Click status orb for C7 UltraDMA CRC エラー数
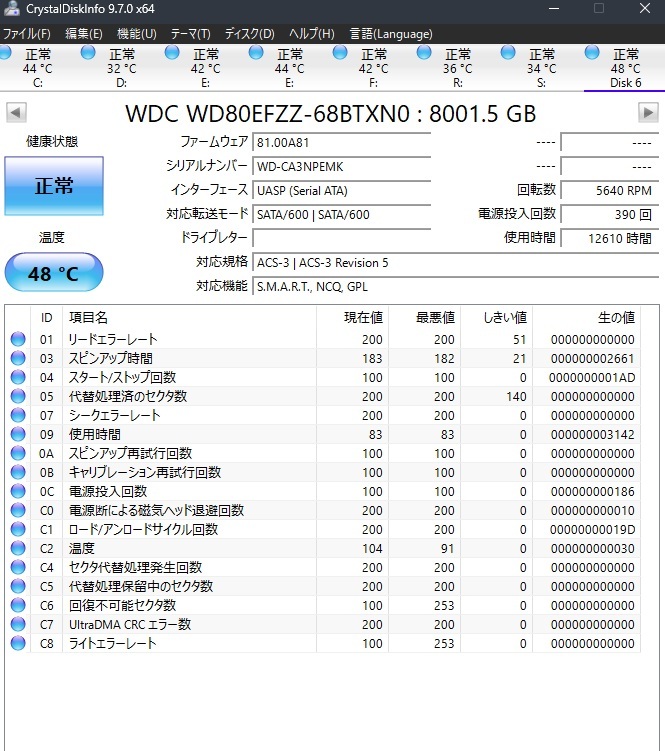This screenshot has width=665, height=751. 18,624
